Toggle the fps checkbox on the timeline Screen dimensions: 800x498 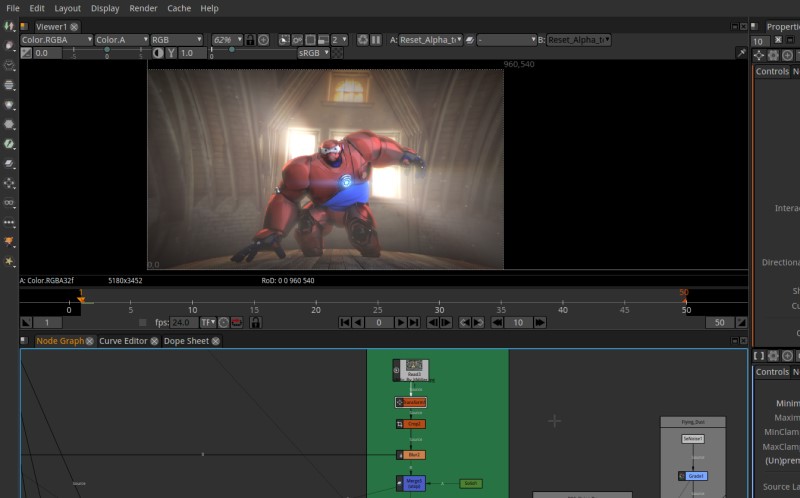pyautogui.click(x=142, y=322)
